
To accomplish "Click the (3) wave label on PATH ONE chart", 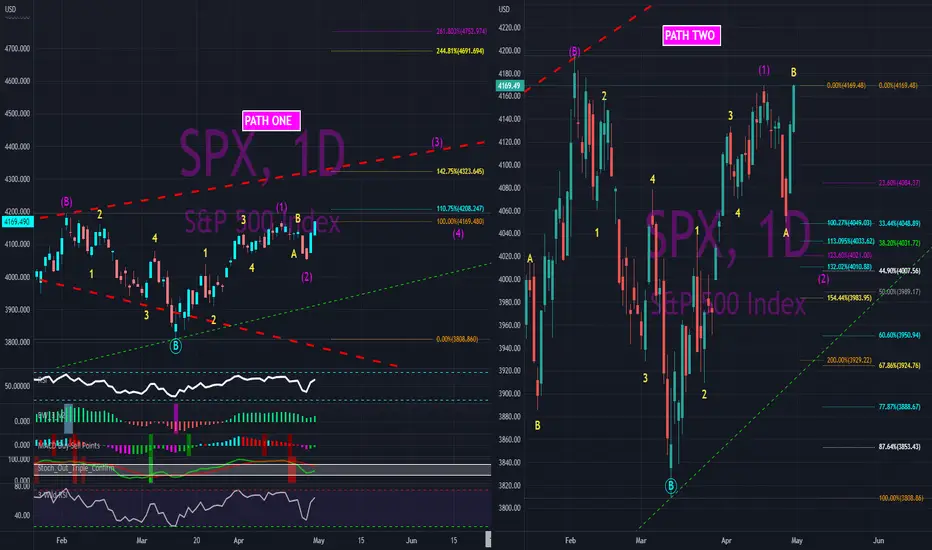I will pyautogui.click(x=437, y=142).
